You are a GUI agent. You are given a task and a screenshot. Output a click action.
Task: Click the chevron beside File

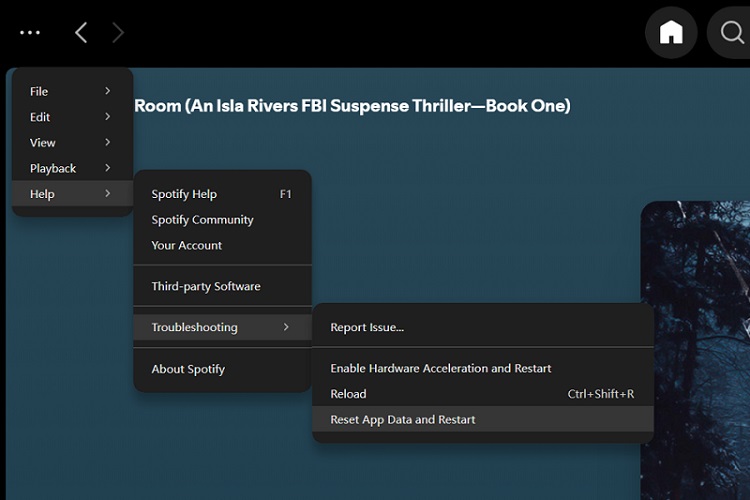[108, 91]
